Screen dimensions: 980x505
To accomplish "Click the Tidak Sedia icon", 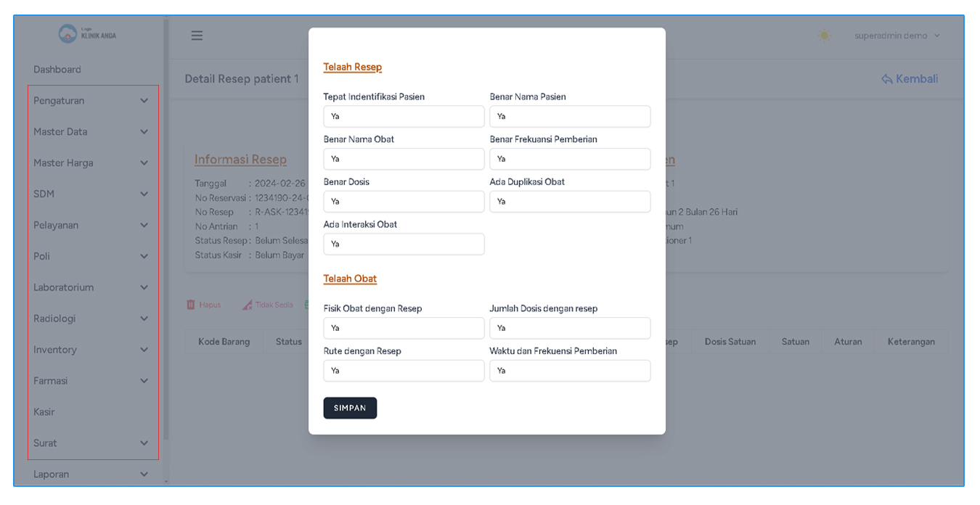I will (x=248, y=305).
